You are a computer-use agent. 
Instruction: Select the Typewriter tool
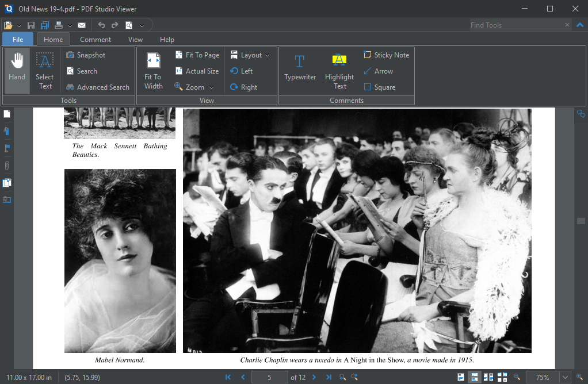pyautogui.click(x=300, y=67)
